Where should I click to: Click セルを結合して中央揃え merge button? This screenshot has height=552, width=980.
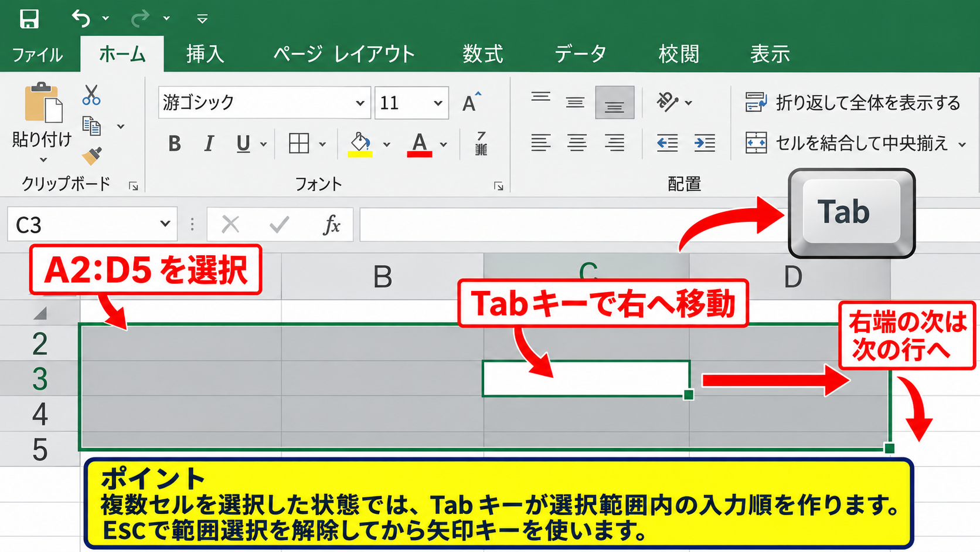tap(848, 143)
